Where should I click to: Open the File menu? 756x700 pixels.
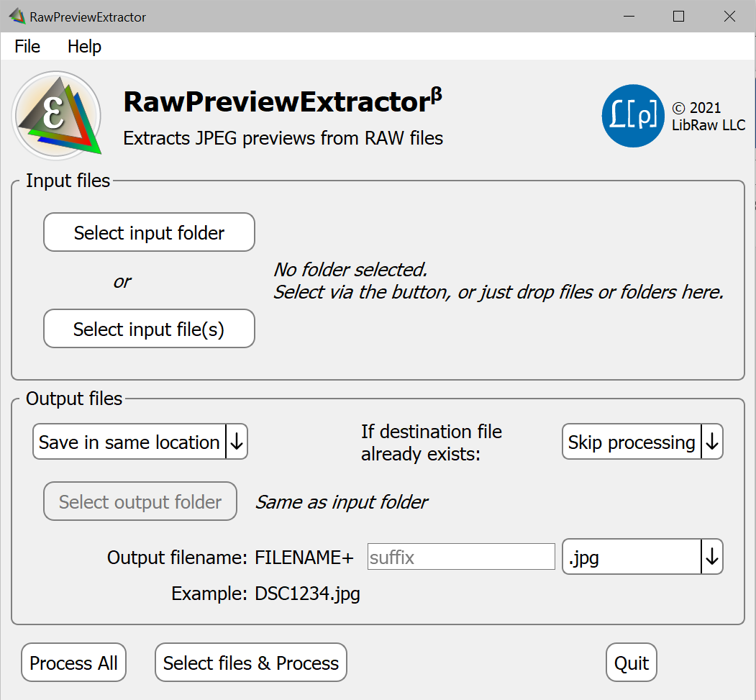(x=27, y=47)
